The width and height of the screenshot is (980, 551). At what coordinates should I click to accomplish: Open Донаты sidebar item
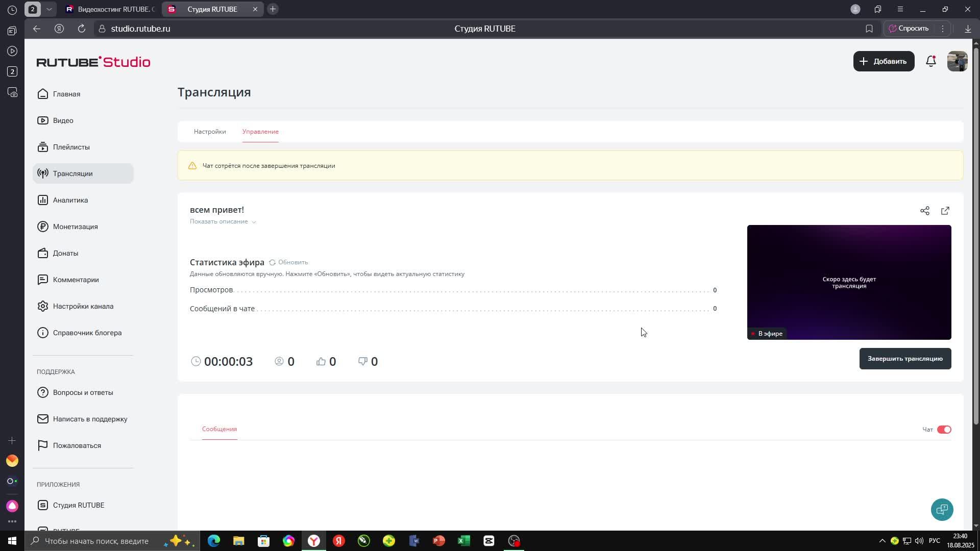click(x=65, y=253)
